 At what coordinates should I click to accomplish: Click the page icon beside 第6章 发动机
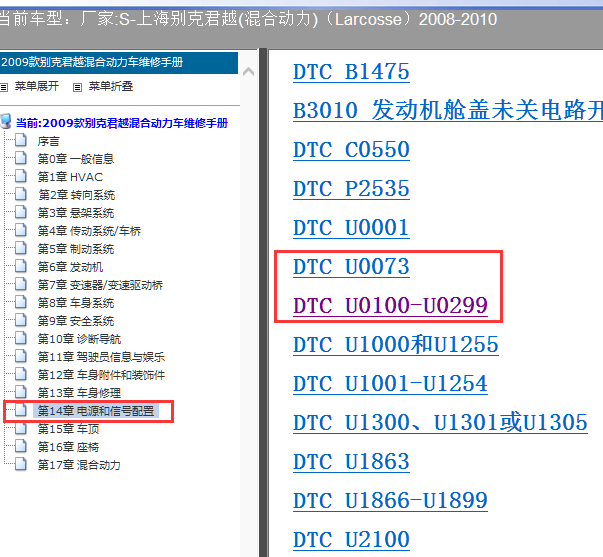20,266
